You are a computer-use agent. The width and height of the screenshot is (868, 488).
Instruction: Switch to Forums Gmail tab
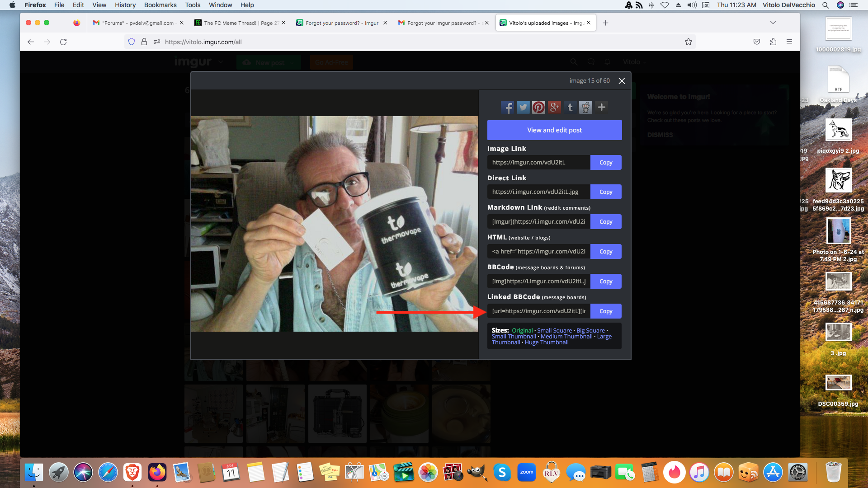coord(138,23)
